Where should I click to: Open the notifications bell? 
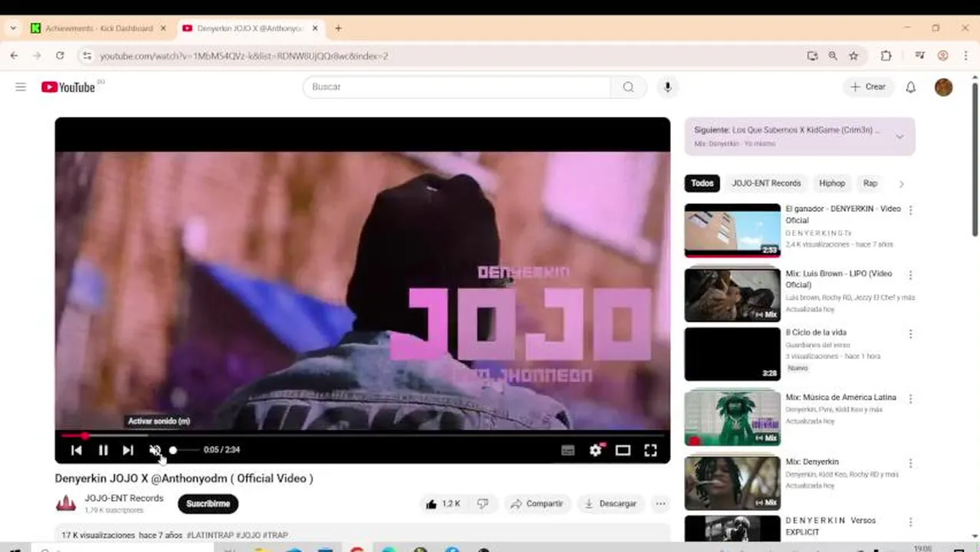coord(910,87)
